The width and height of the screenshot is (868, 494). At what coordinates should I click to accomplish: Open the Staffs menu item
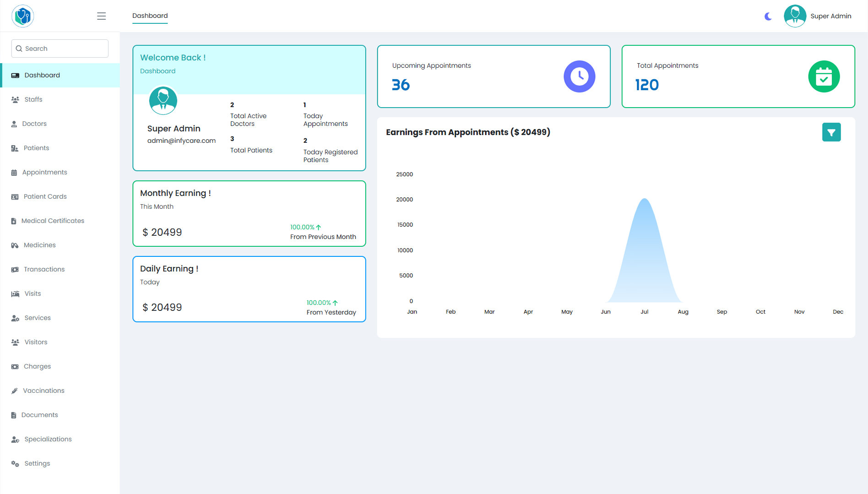click(60, 99)
